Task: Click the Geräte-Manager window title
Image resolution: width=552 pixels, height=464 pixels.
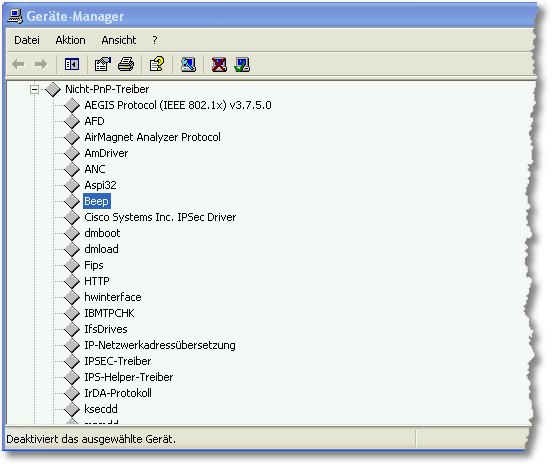Action: (x=75, y=17)
